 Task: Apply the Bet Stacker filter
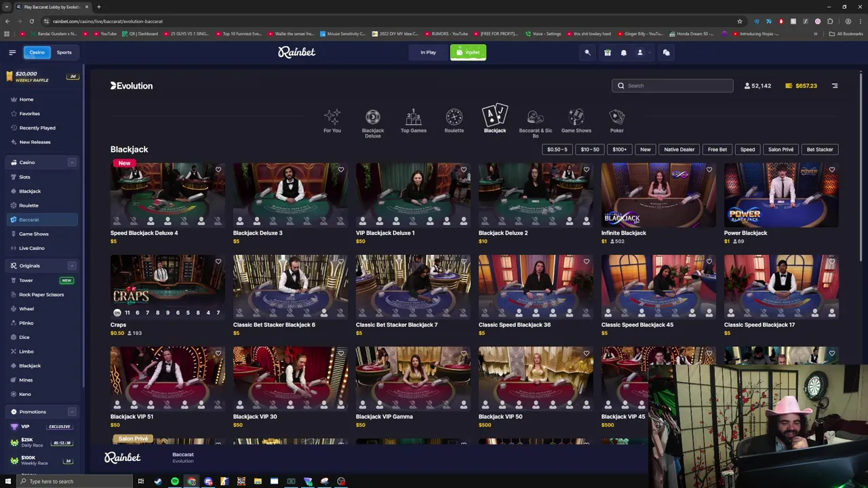tap(820, 149)
